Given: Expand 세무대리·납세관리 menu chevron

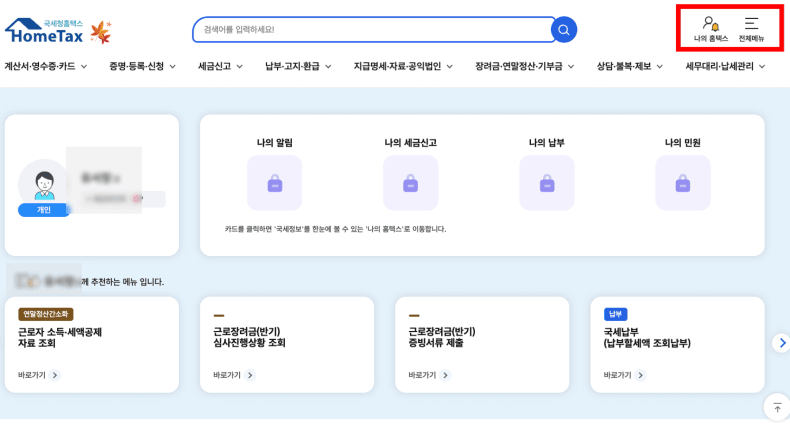Looking at the screenshot, I should pos(762,66).
